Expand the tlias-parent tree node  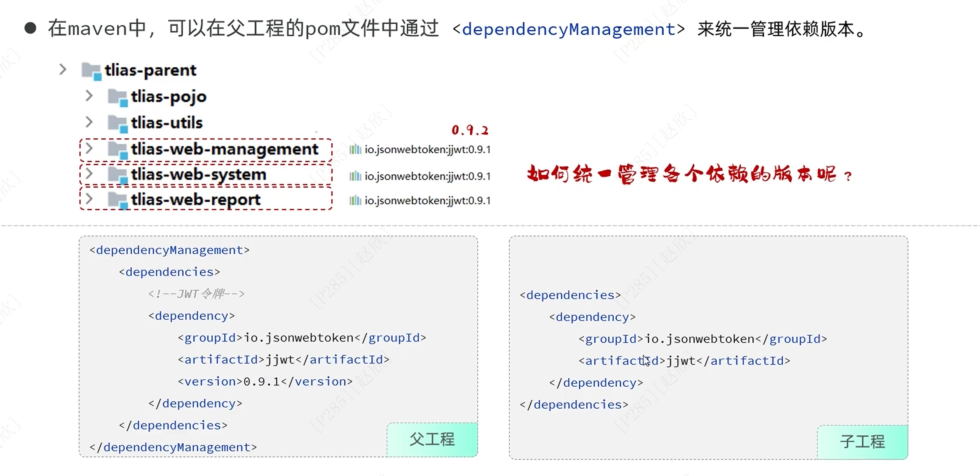63,69
